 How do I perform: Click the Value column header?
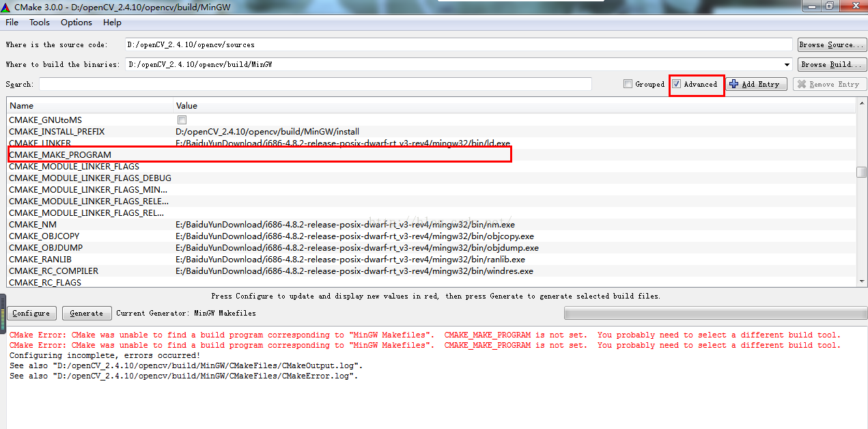515,106
